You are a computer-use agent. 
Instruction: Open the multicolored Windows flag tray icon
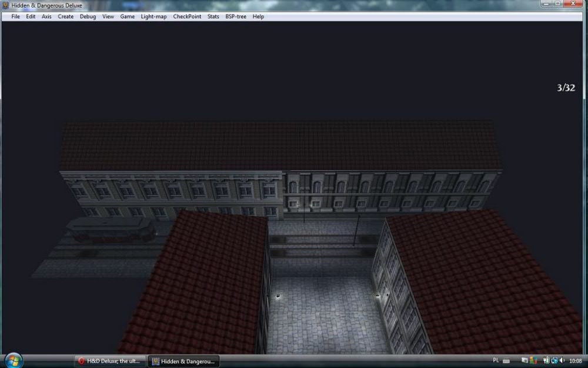pos(533,360)
